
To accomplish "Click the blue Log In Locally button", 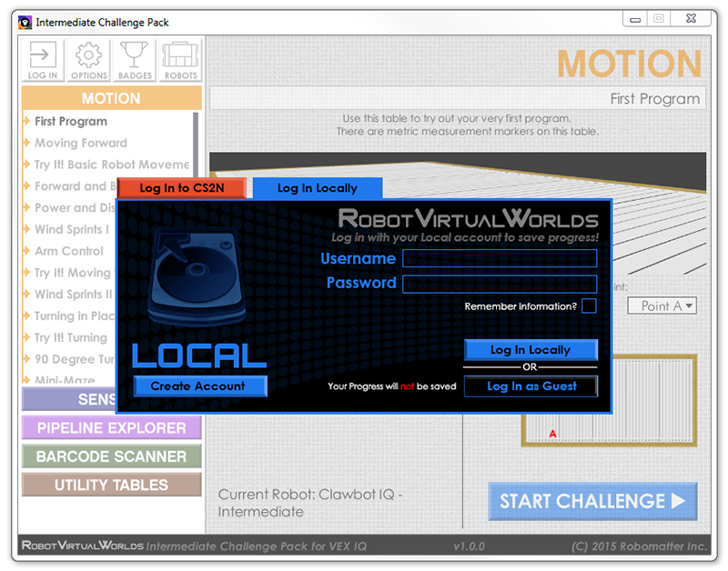I will (x=531, y=350).
